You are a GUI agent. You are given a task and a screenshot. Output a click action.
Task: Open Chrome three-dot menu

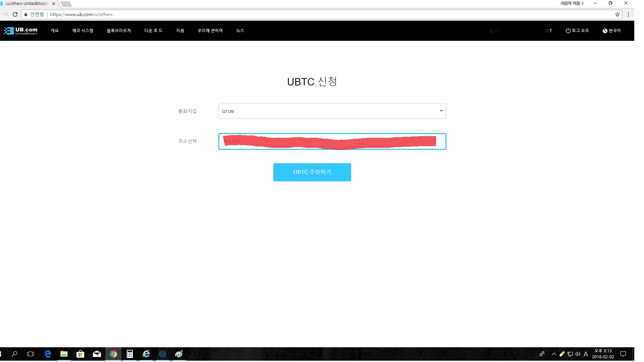(628, 14)
